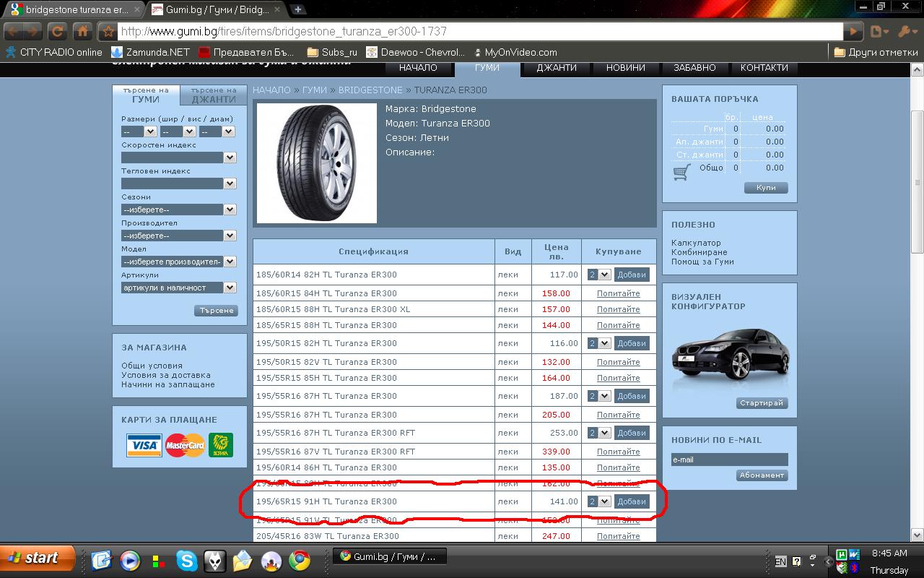Click Попитайте for 205/45R16 83W tire
924x578 pixels.
coord(619,536)
